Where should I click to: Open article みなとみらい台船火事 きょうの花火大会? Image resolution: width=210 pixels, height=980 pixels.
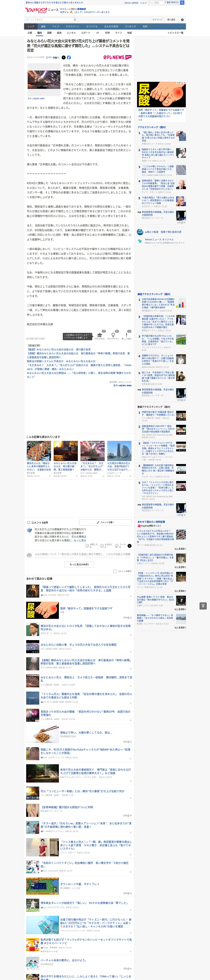point(79,645)
